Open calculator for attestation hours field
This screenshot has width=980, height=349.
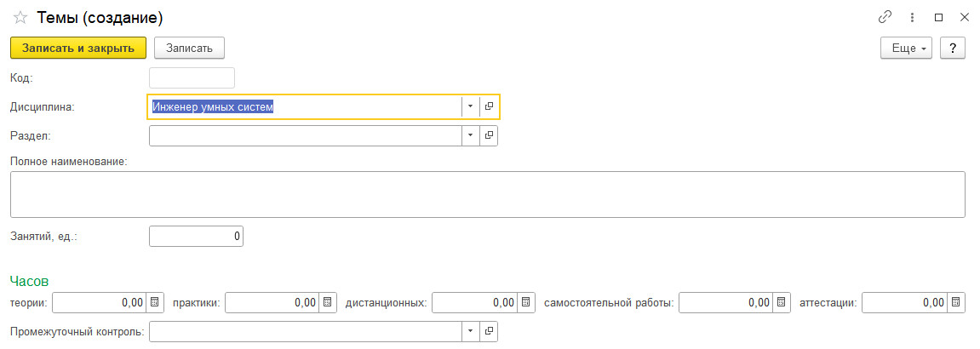pyautogui.click(x=956, y=302)
